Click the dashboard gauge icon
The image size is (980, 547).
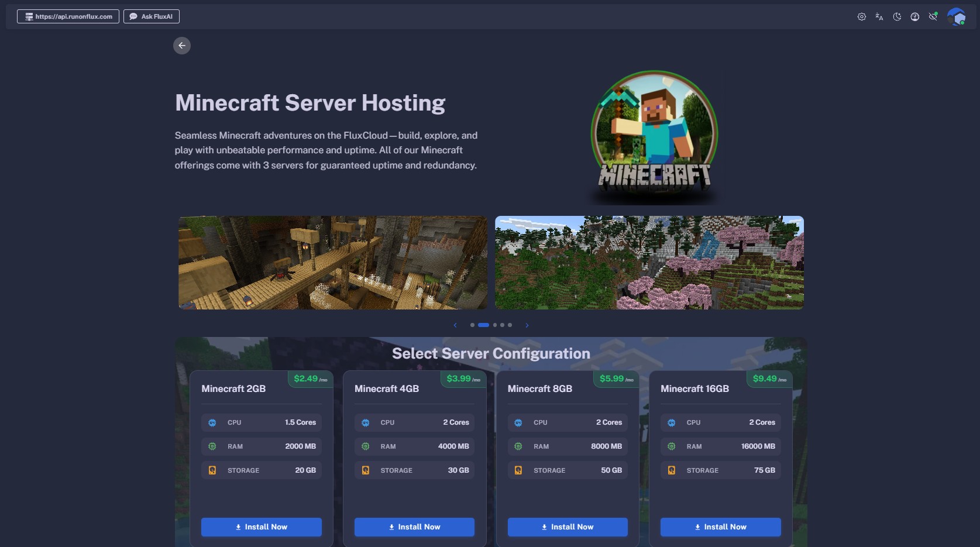(x=914, y=17)
